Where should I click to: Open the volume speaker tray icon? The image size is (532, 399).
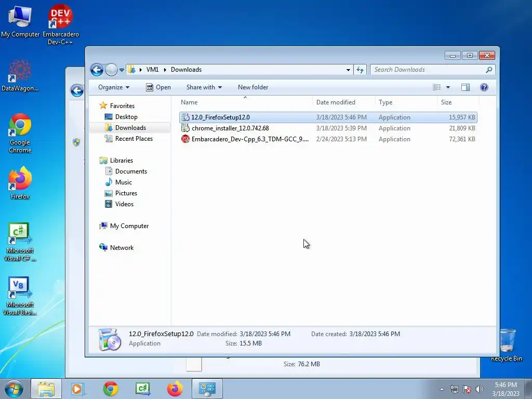(480, 389)
